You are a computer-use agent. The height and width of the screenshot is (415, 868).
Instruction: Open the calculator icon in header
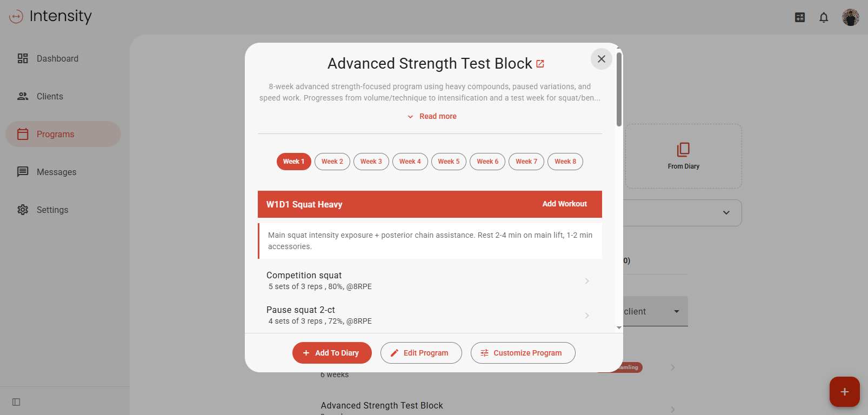(x=800, y=17)
